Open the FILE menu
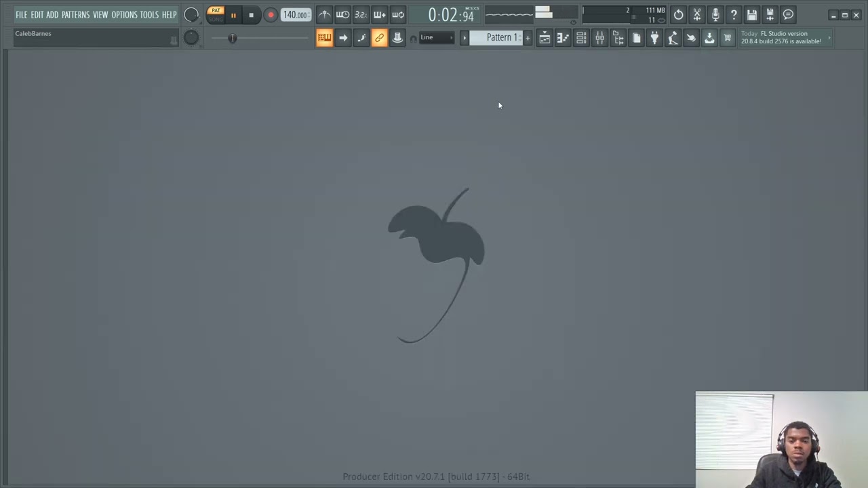The width and height of the screenshot is (868, 488). (x=22, y=15)
